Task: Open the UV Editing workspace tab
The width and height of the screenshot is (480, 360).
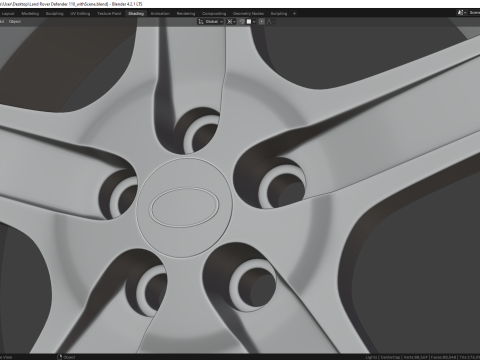Action: pos(80,14)
